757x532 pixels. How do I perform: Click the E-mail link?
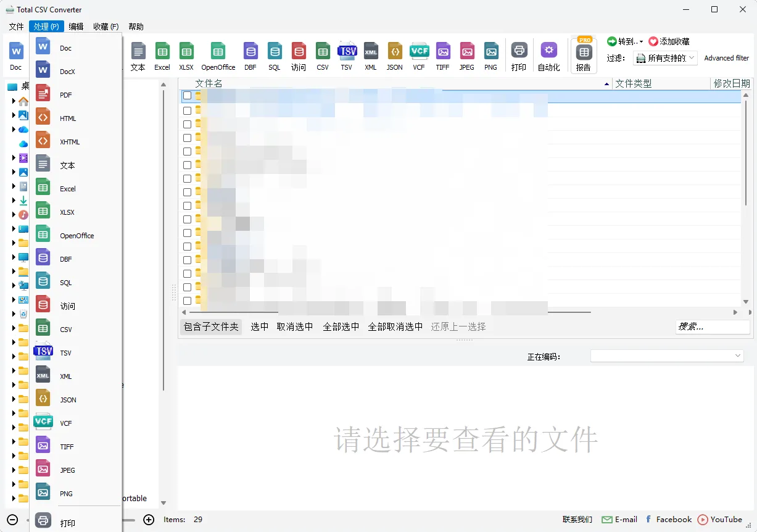pos(619,520)
